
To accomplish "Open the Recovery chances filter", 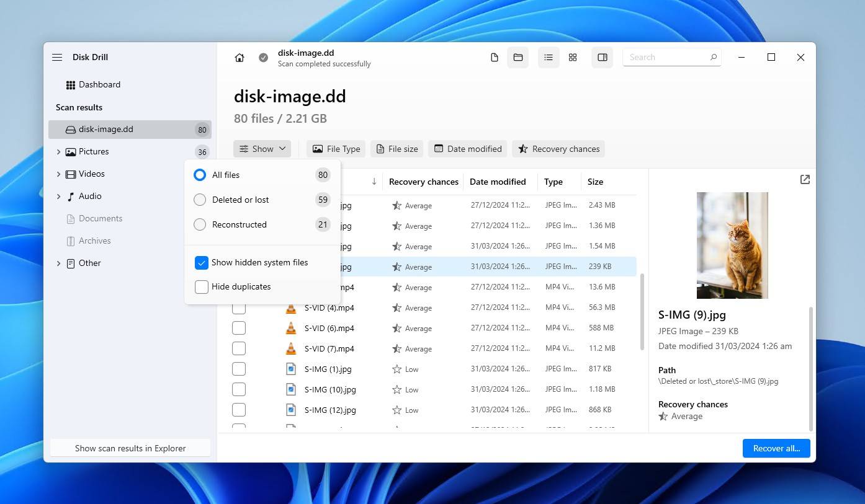I will [558, 149].
